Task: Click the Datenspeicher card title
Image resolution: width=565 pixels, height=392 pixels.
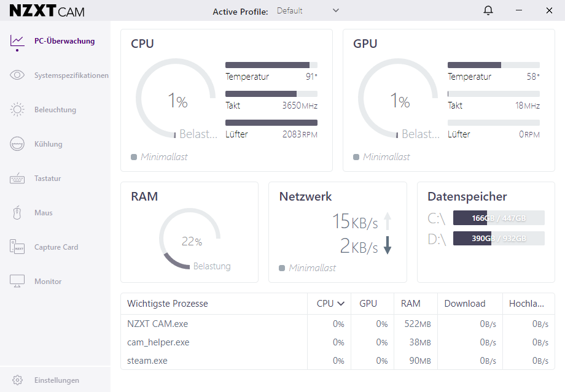Action: pyautogui.click(x=467, y=196)
